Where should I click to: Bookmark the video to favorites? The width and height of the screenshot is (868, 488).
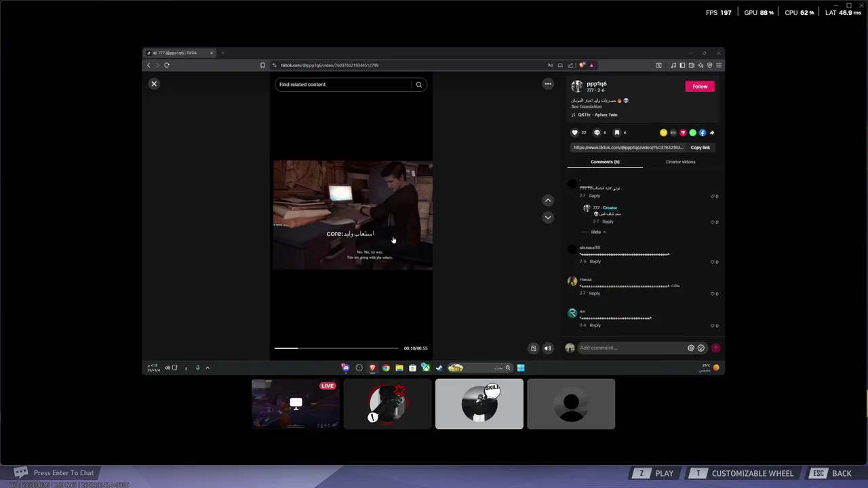[617, 133]
